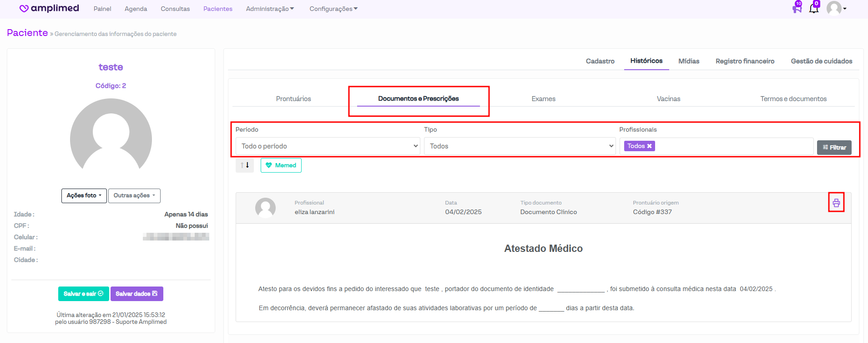
Task: Click eliza lanzarini's professional avatar
Action: [x=265, y=208]
